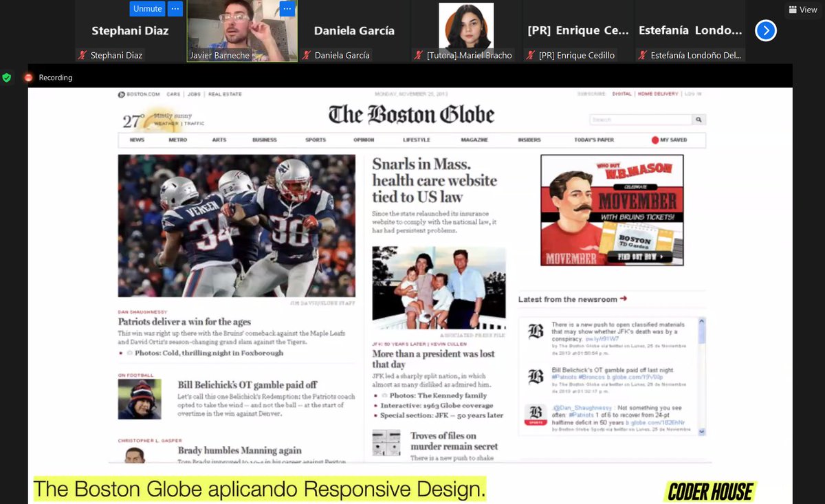Select Javier Barneche's video thumbnail

(x=242, y=31)
